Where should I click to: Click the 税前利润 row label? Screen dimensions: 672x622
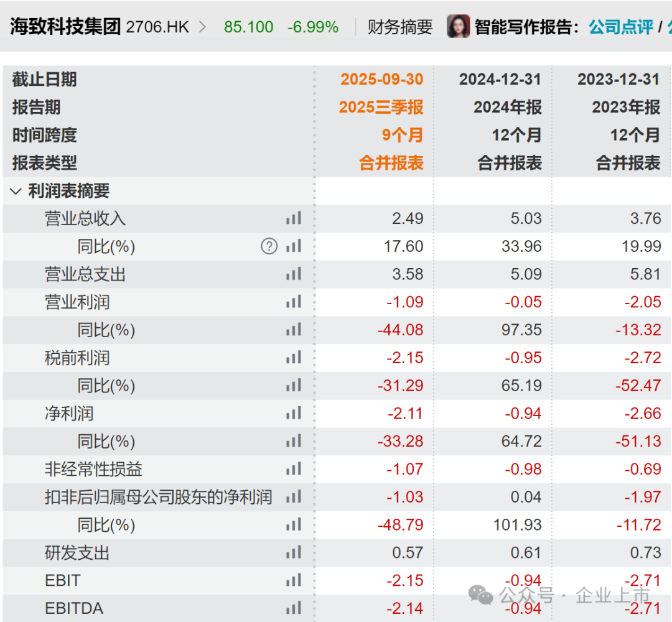pyautogui.click(x=77, y=358)
